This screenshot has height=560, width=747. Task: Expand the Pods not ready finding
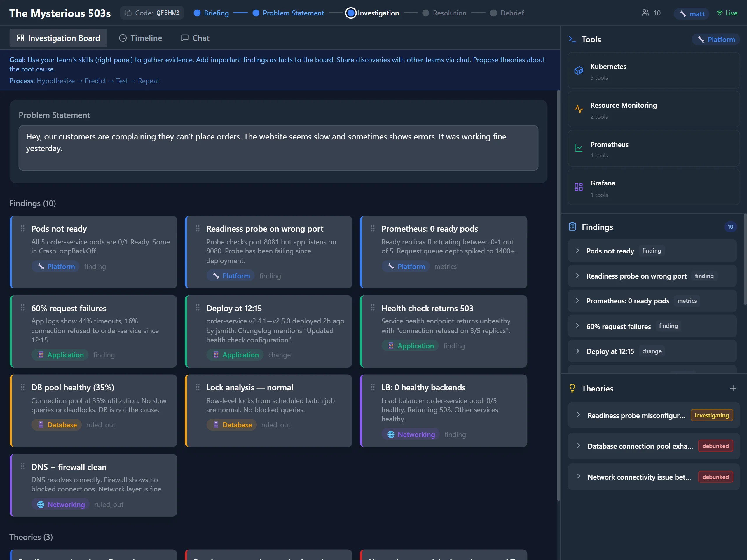577,251
